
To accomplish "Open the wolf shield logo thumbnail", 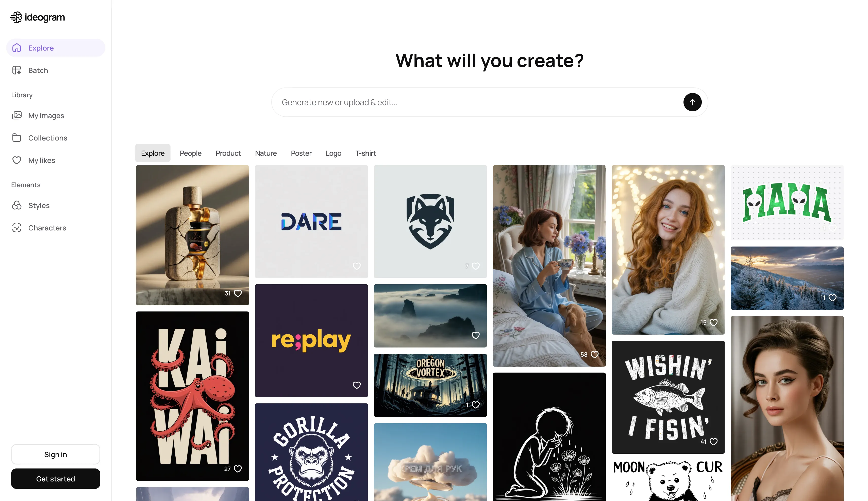I will point(430,221).
